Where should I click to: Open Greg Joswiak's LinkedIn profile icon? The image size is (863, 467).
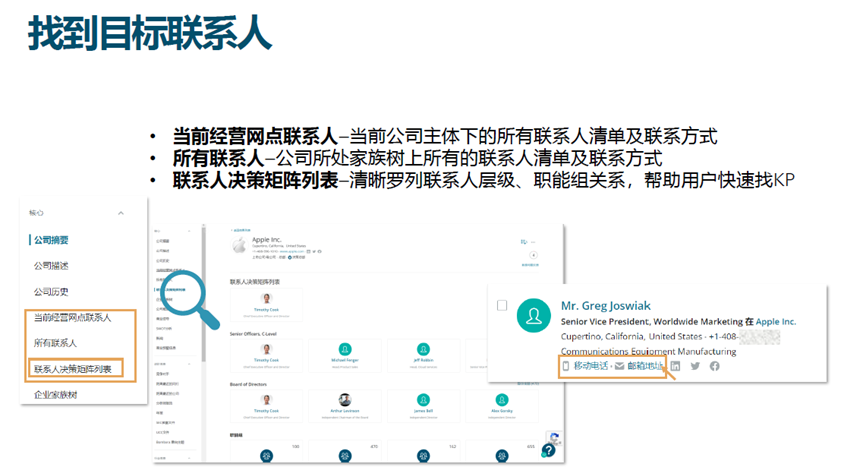point(676,366)
